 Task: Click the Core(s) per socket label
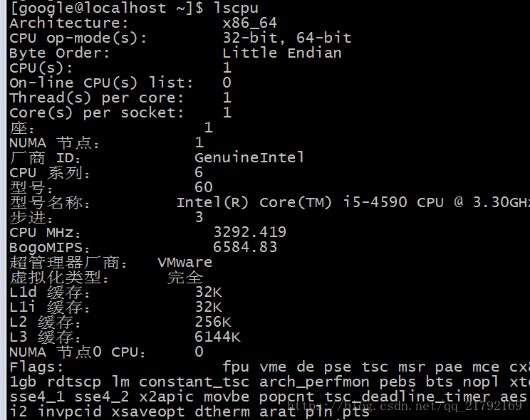(x=96, y=113)
